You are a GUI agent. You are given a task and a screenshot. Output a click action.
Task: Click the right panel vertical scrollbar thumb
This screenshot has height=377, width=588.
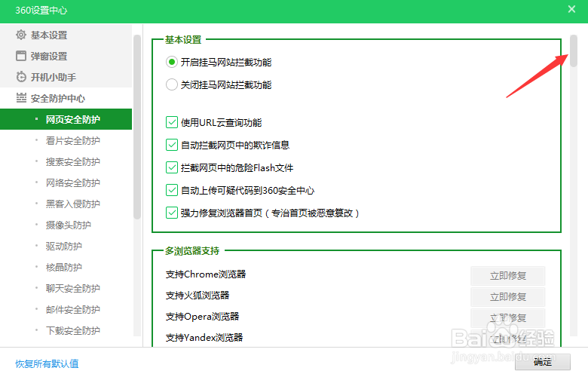(x=574, y=51)
